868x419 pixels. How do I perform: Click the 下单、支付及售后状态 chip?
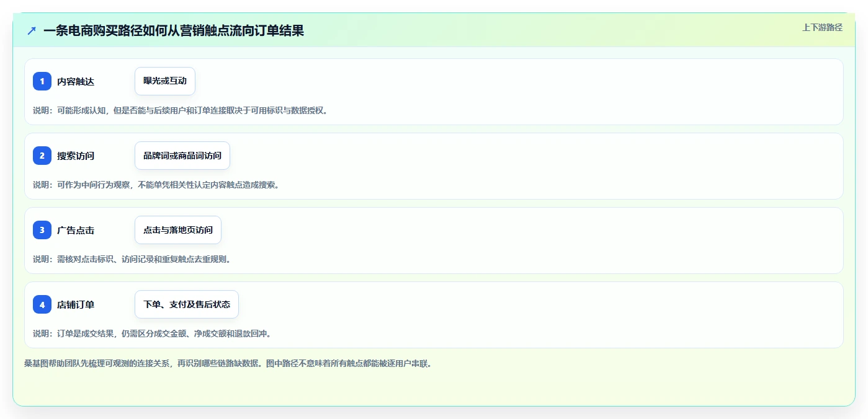tap(187, 304)
